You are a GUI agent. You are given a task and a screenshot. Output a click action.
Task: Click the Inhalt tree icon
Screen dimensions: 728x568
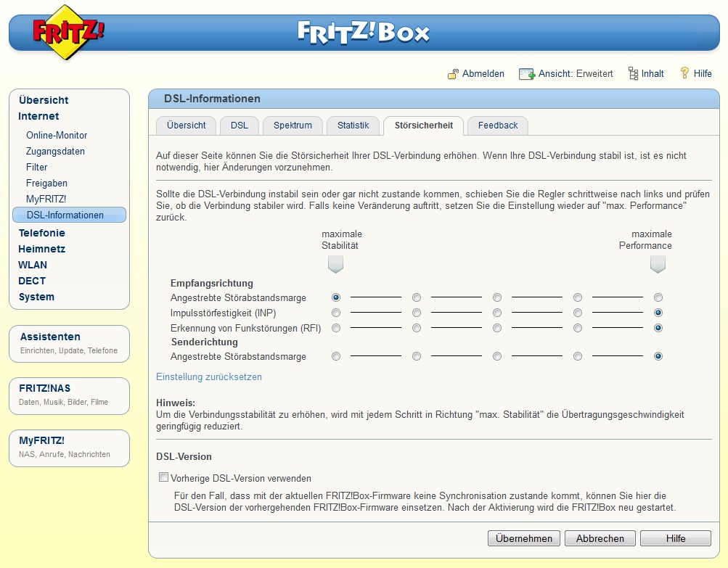633,73
